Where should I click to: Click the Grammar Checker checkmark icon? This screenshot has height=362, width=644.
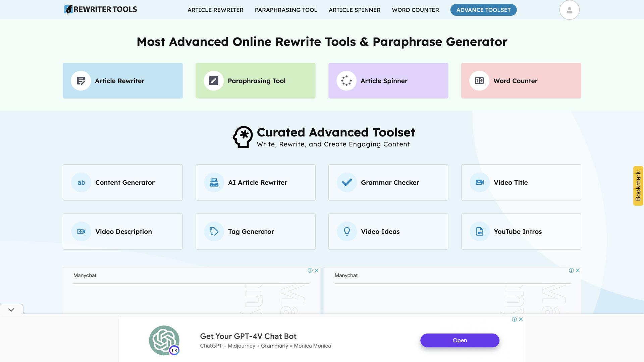point(346,182)
